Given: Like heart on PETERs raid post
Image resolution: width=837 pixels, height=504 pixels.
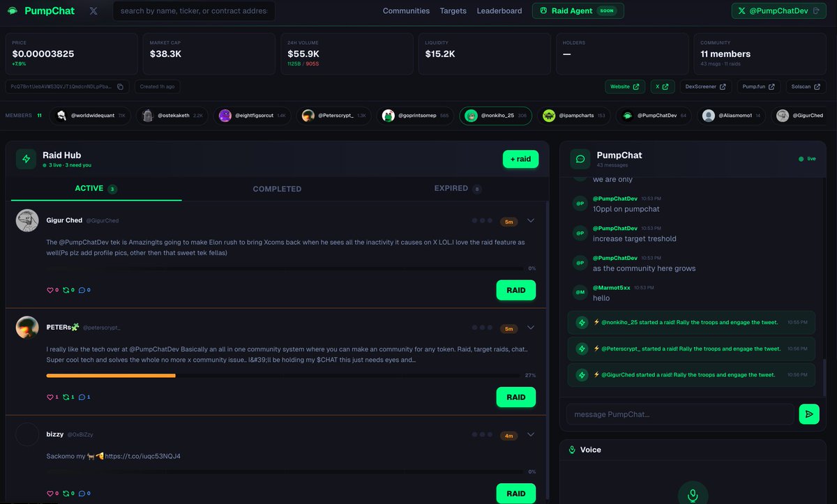Looking at the screenshot, I should pos(50,397).
